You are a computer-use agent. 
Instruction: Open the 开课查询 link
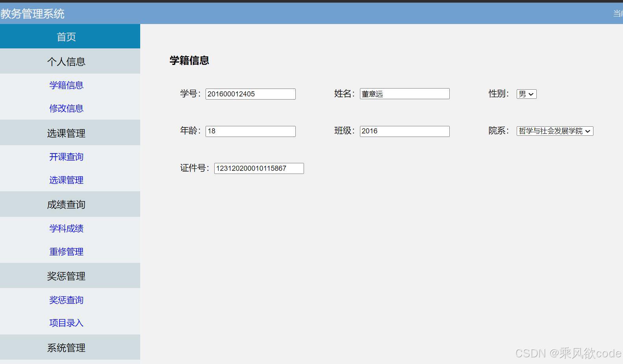pos(66,157)
